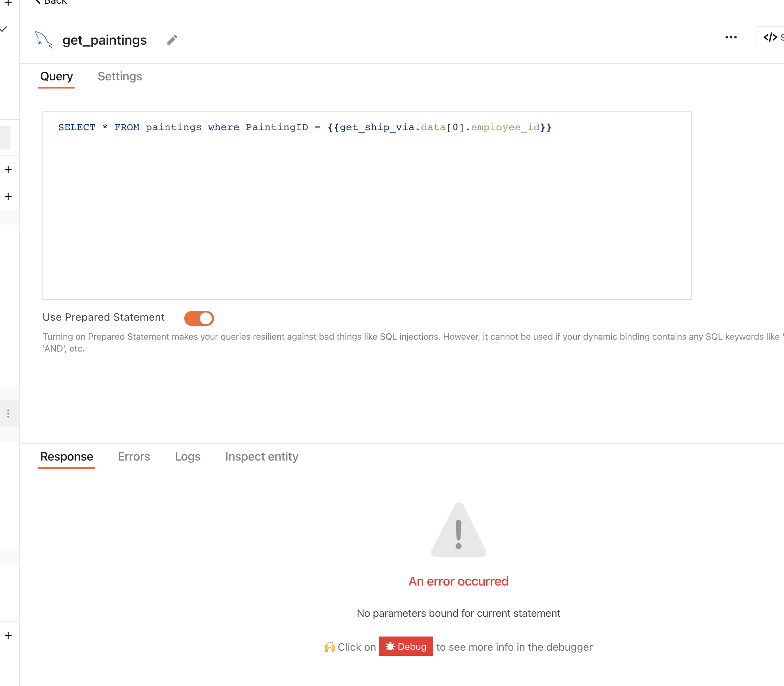Click the warning triangle in the response area
This screenshot has height=686, width=784.
(459, 530)
